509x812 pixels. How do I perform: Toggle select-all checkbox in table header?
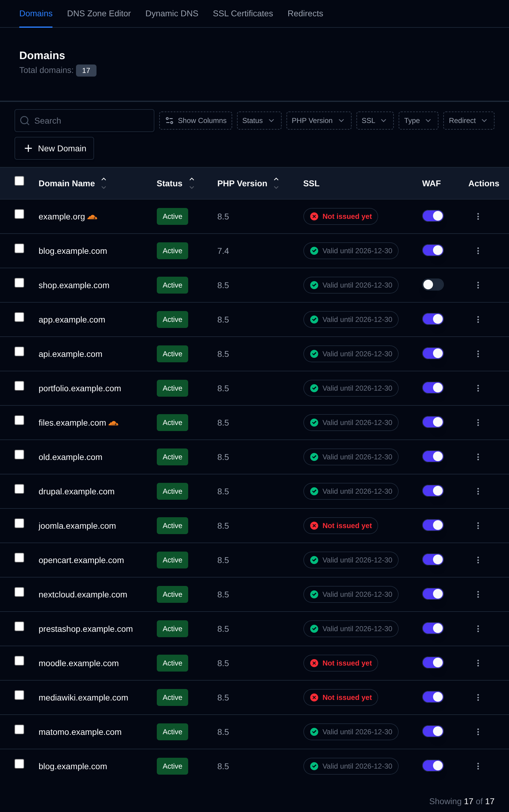[x=19, y=181]
